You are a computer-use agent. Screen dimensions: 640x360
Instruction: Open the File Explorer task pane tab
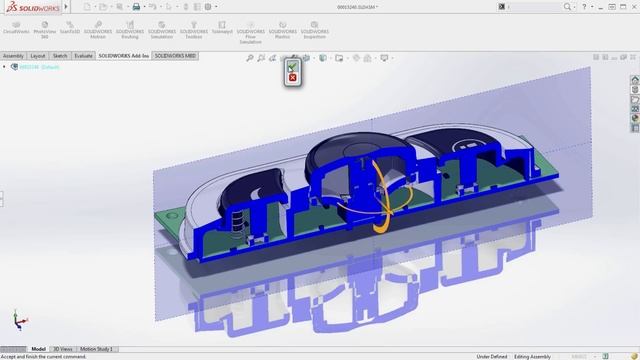[x=635, y=99]
